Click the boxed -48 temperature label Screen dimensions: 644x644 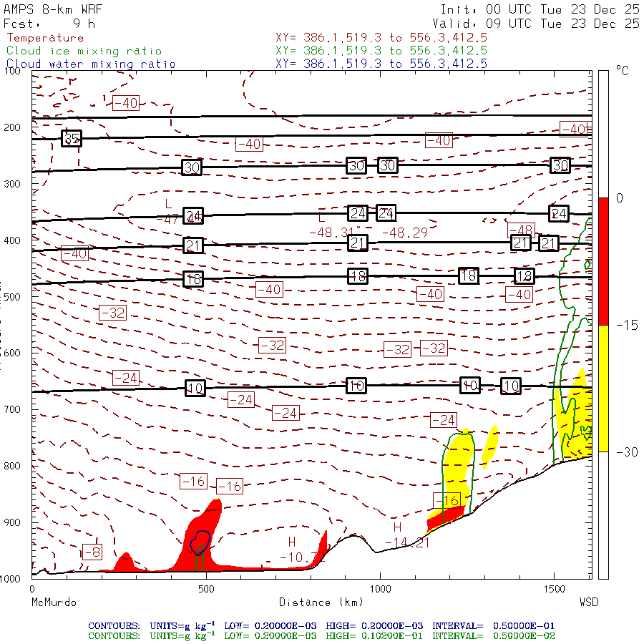coord(521,230)
